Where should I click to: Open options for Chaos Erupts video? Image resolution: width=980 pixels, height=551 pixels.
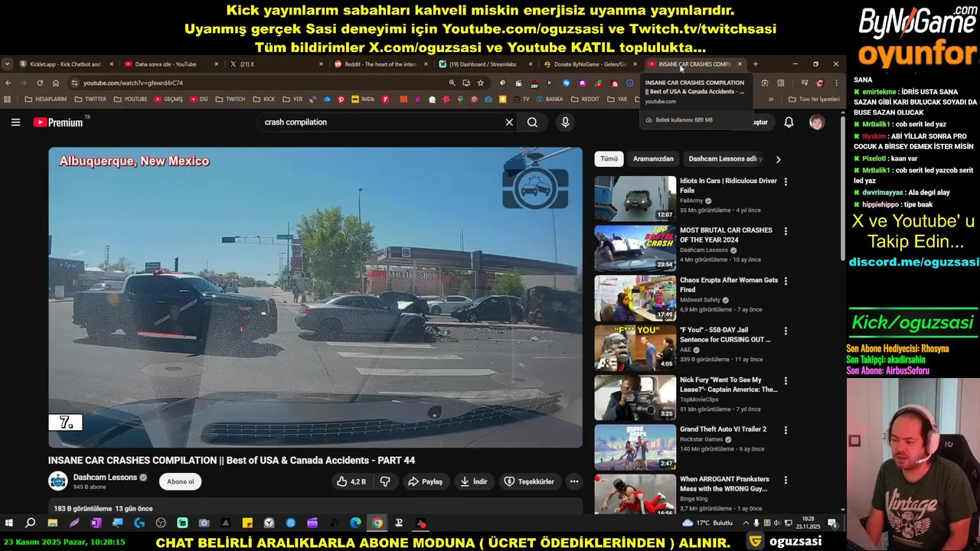point(786,281)
